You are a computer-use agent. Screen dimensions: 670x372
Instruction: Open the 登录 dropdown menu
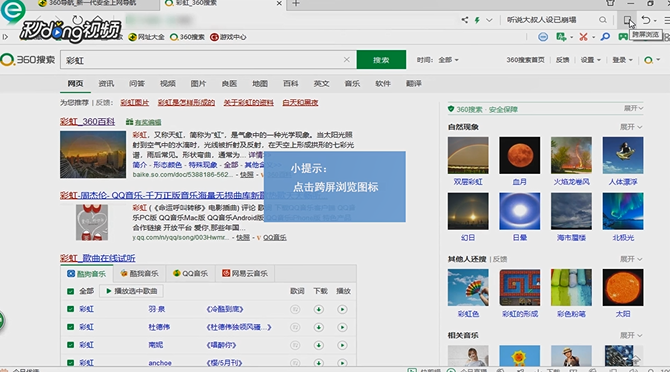[x=622, y=60]
